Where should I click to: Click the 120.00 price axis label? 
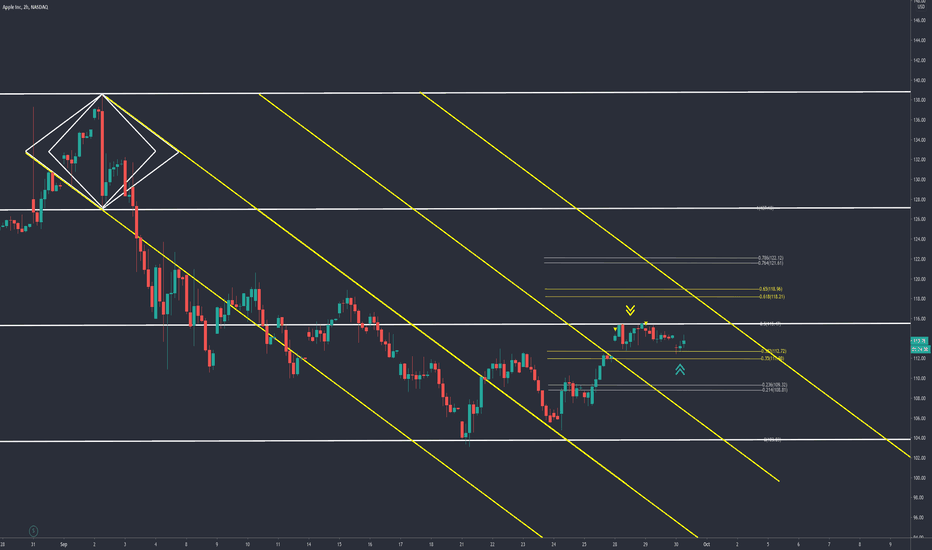point(920,279)
